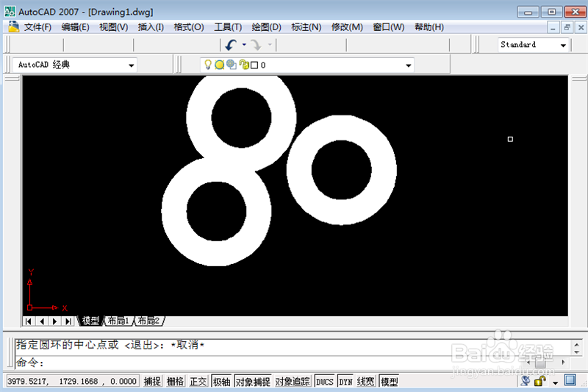Open the 工具(T) menu

click(x=228, y=27)
